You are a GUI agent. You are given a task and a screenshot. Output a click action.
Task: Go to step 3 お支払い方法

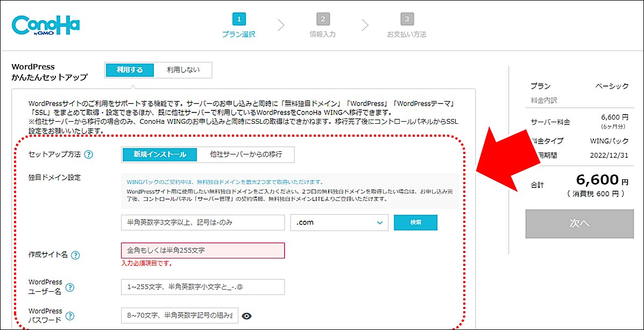coord(407,25)
